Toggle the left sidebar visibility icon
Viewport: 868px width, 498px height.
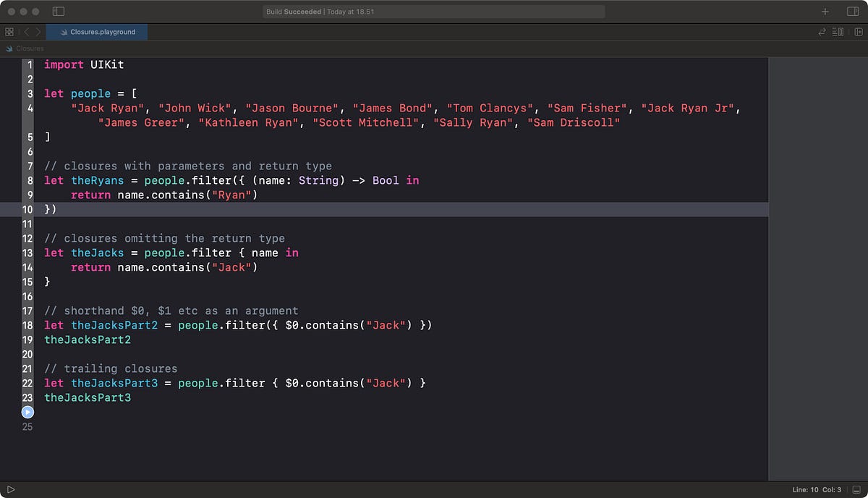click(59, 12)
